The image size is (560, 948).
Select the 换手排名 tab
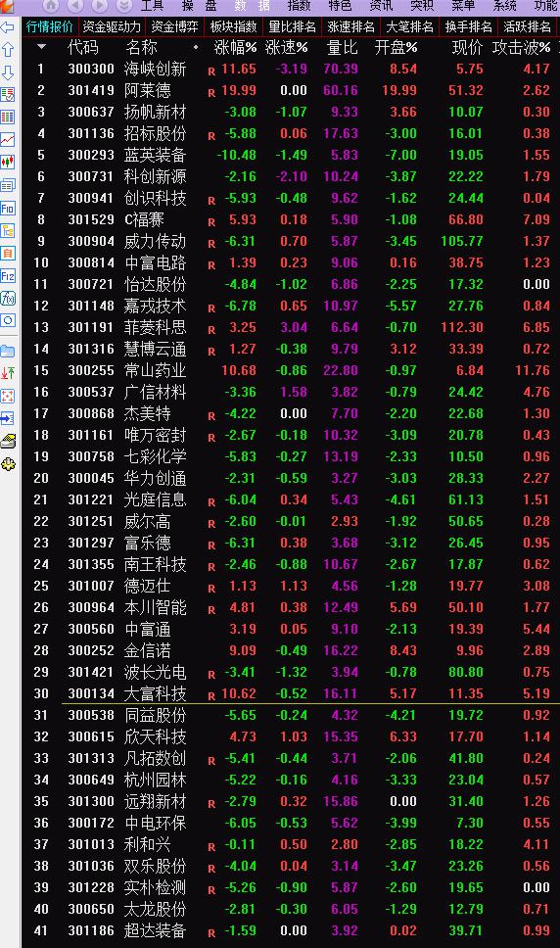(468, 27)
